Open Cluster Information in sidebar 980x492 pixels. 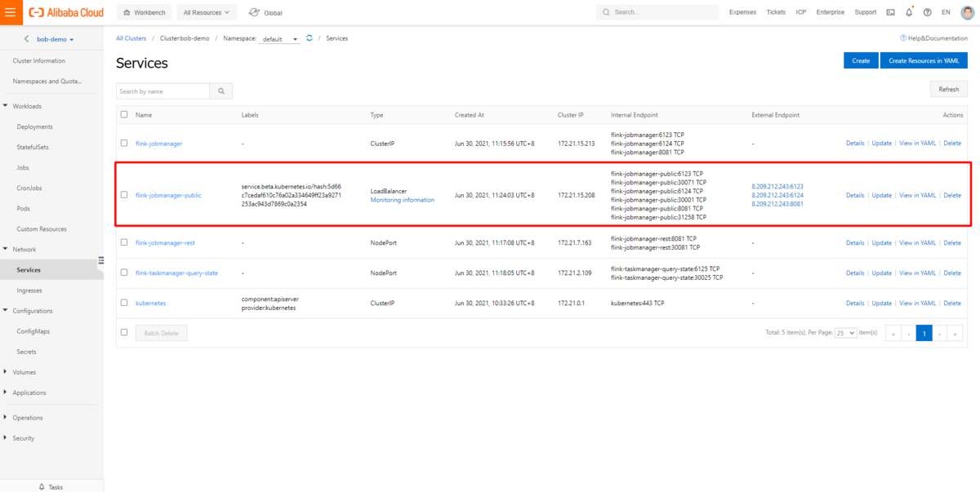pyautogui.click(x=39, y=60)
